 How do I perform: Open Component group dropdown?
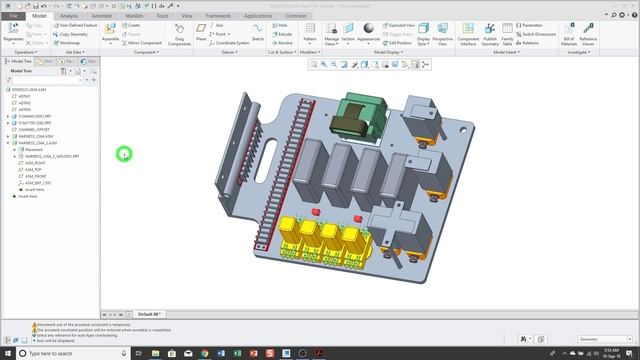point(146,52)
